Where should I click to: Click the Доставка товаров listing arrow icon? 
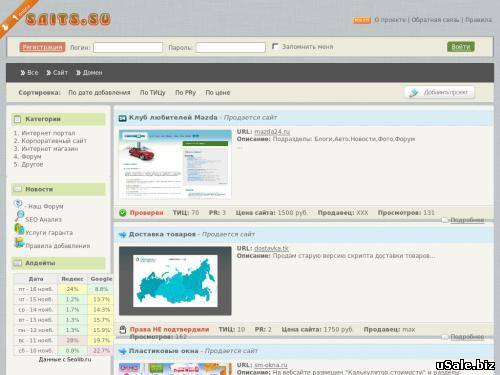tap(122, 235)
